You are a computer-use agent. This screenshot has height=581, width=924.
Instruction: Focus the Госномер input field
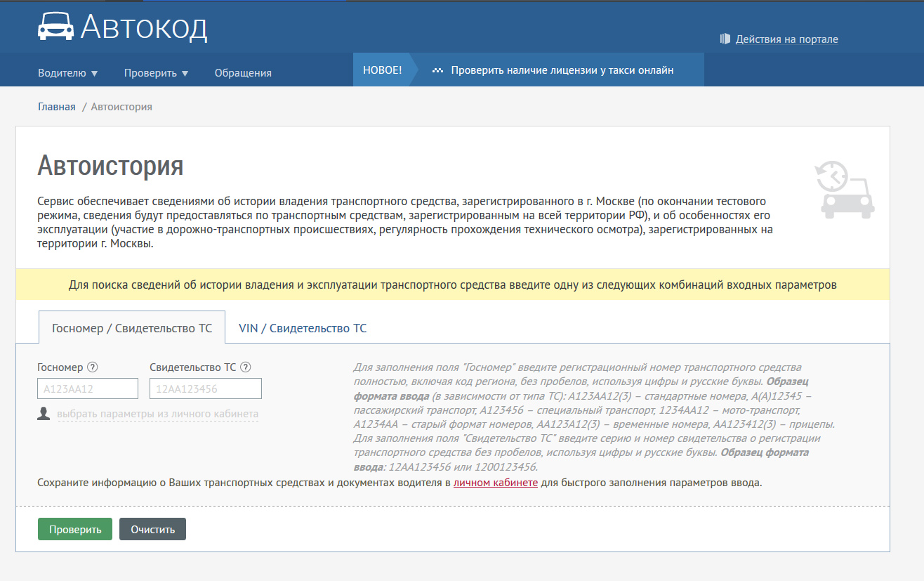(88, 389)
